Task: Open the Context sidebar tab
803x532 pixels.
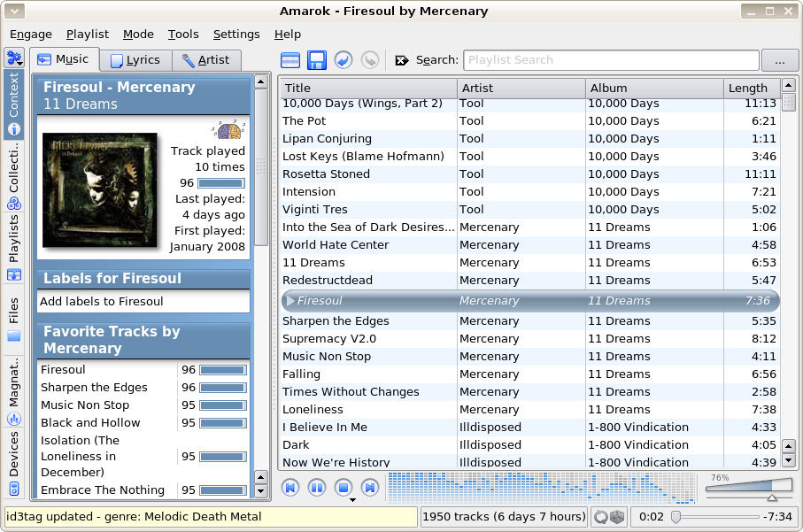Action: pyautogui.click(x=14, y=104)
